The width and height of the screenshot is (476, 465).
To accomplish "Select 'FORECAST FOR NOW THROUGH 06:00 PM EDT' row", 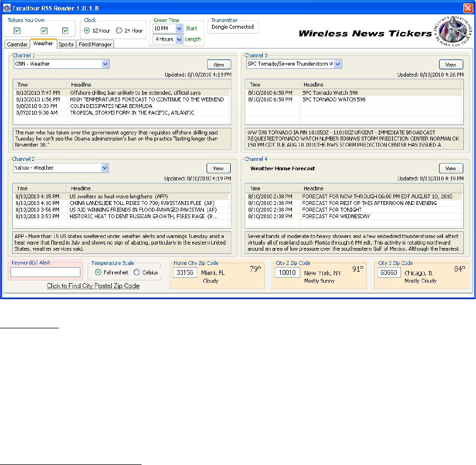I will 354,197.
